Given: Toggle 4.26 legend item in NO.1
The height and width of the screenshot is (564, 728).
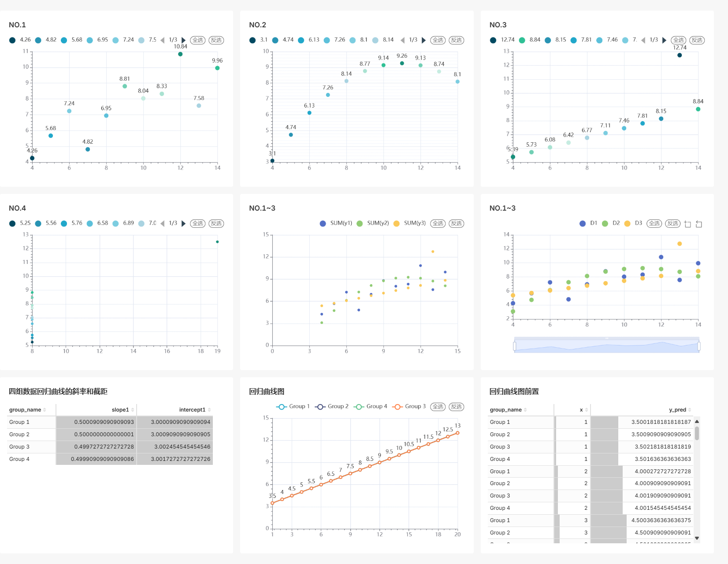Looking at the screenshot, I should (x=20, y=40).
